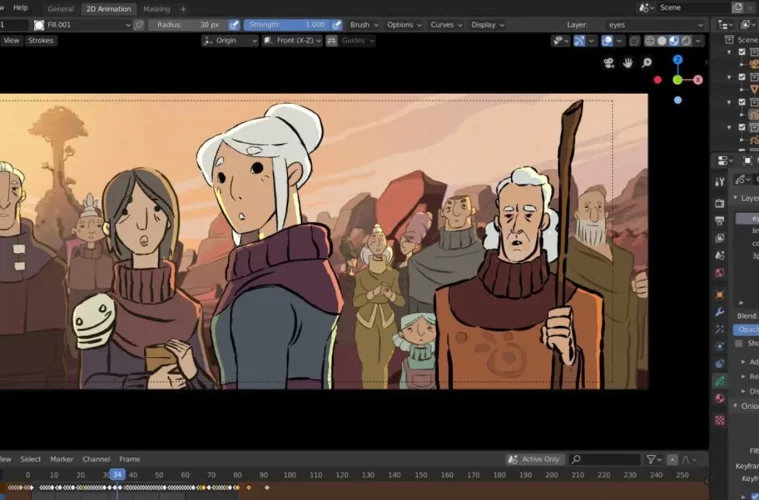Open the Visual Effects properties tab icon
The height and width of the screenshot is (500, 759).
720,329
